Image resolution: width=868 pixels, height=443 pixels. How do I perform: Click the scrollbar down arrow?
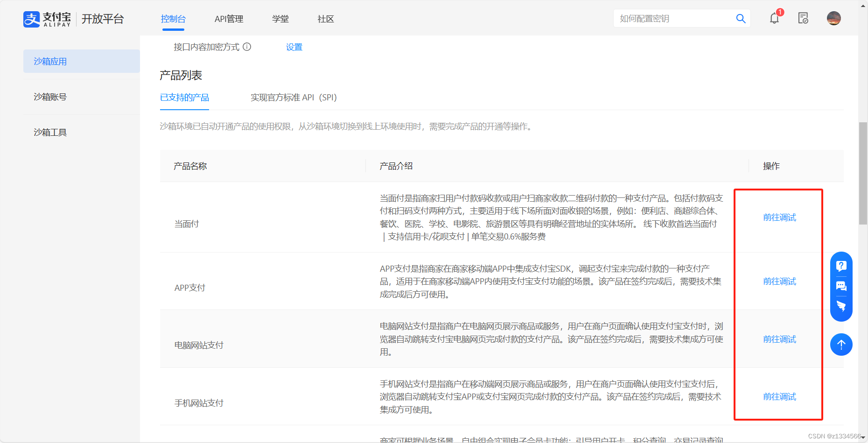tap(863, 438)
